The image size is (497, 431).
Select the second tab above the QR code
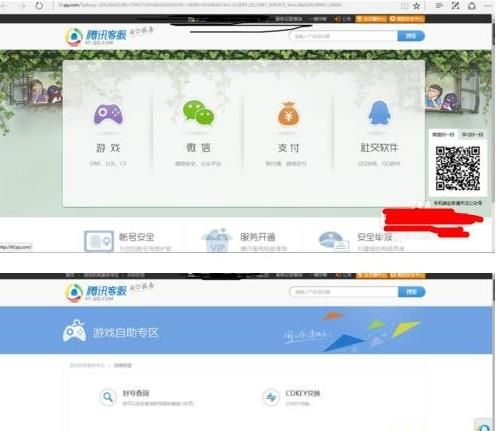[x=472, y=135]
